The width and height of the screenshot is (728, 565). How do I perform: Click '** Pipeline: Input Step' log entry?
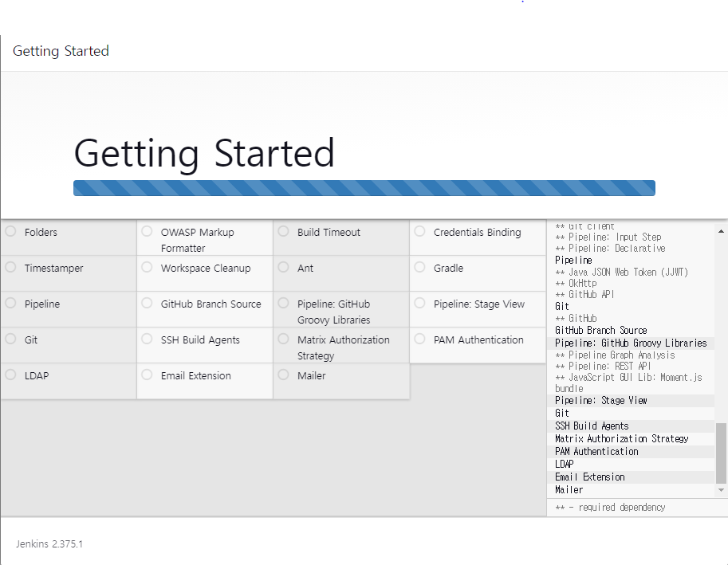(x=608, y=237)
